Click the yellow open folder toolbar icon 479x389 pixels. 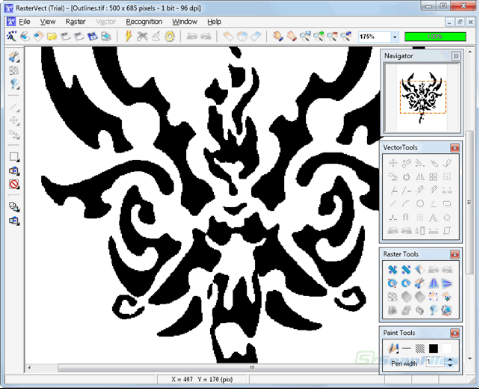52,36
